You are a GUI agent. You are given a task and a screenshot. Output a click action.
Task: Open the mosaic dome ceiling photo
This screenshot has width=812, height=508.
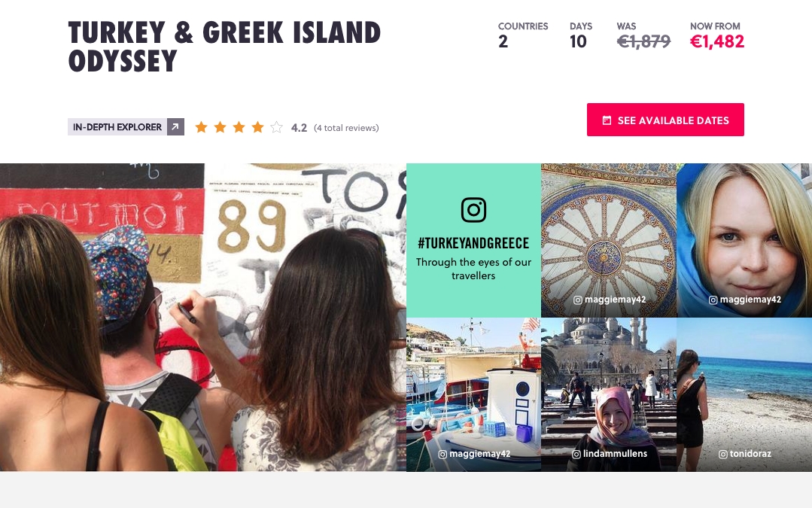[609, 240]
